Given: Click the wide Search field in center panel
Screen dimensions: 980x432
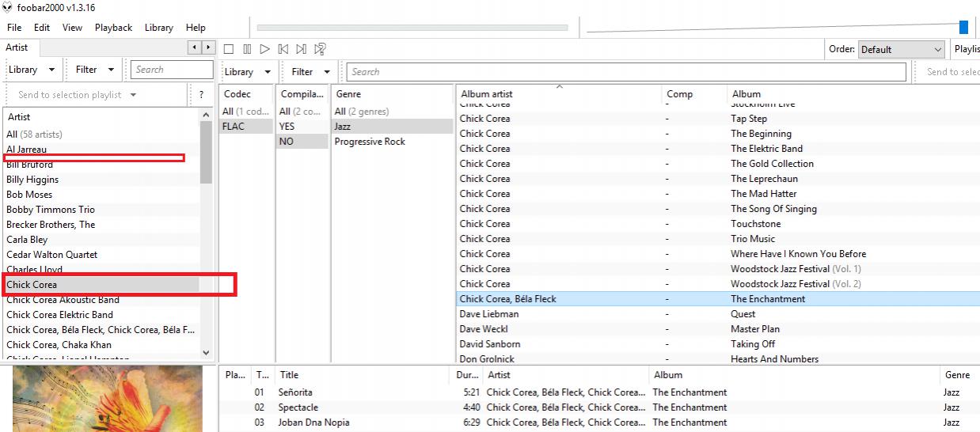Looking at the screenshot, I should tap(625, 72).
